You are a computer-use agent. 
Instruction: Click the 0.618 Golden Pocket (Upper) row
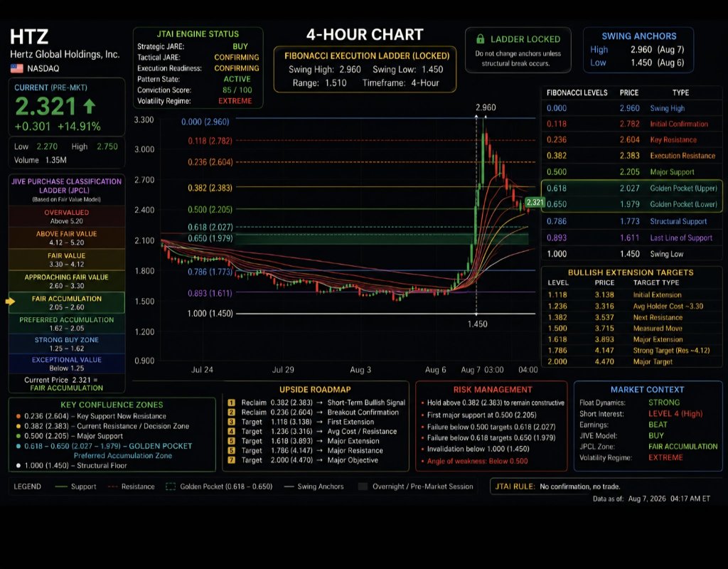tap(632, 188)
